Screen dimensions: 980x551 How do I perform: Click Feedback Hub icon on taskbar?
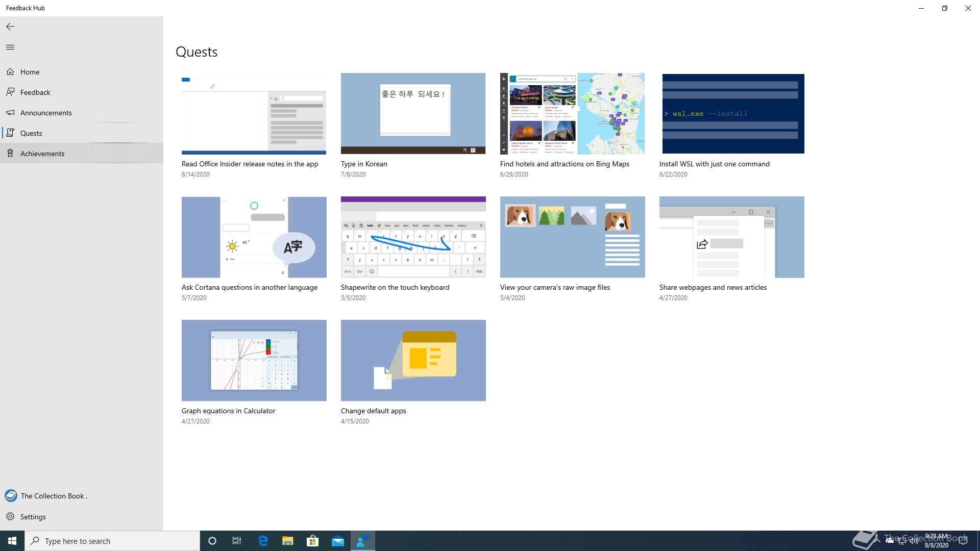tap(363, 541)
